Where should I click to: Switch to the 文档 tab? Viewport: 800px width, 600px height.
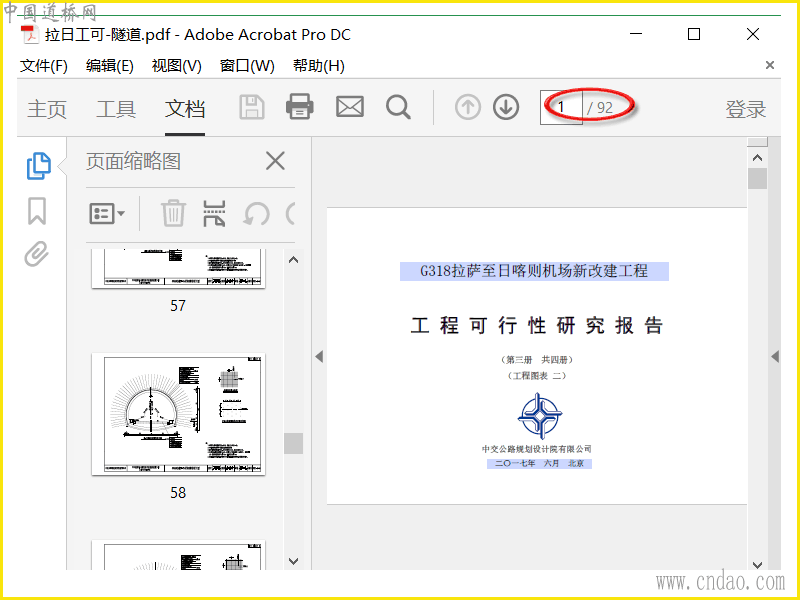(x=185, y=109)
